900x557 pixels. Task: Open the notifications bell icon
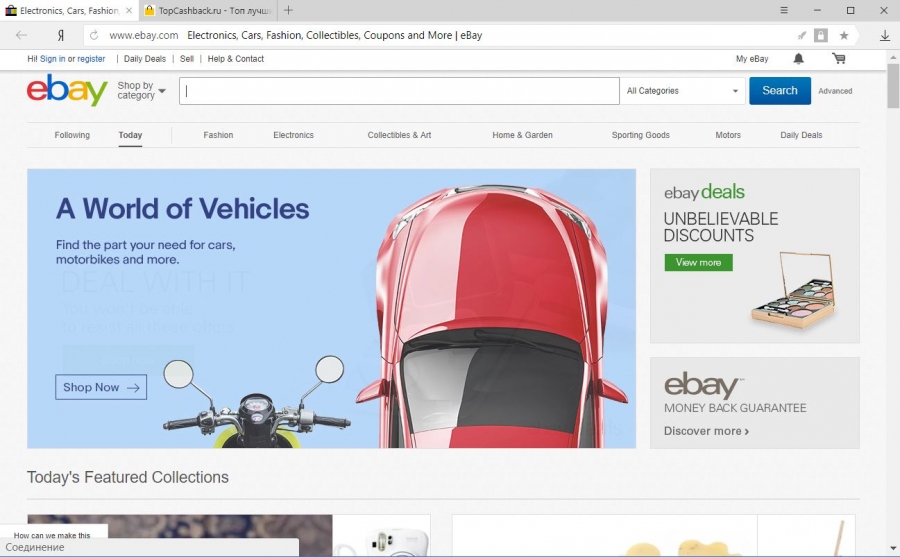pyautogui.click(x=798, y=59)
